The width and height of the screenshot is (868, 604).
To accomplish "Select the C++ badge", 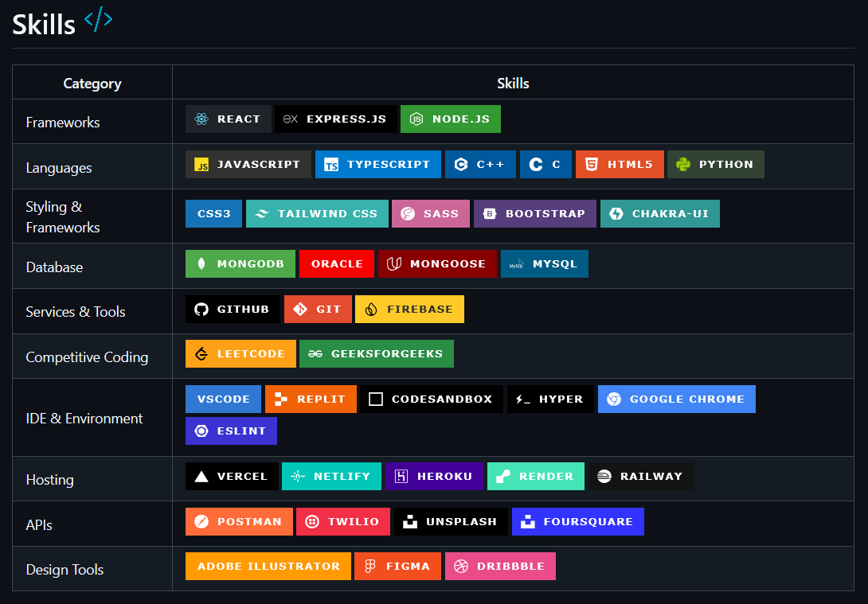I will coord(480,164).
